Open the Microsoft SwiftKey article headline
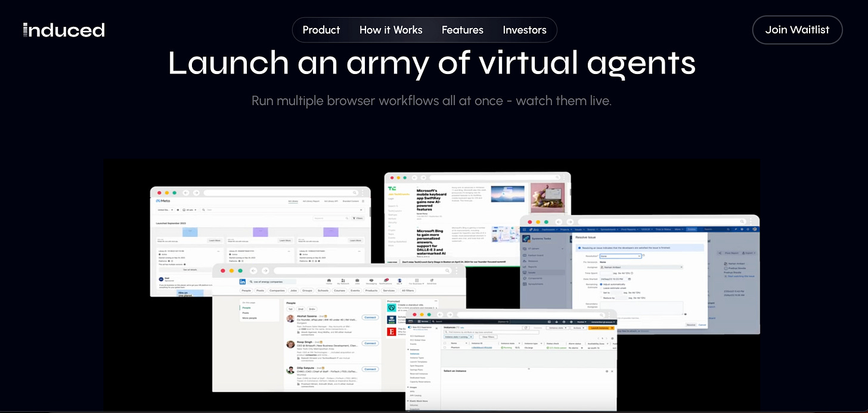Image resolution: width=868 pixels, height=413 pixels. point(431,200)
